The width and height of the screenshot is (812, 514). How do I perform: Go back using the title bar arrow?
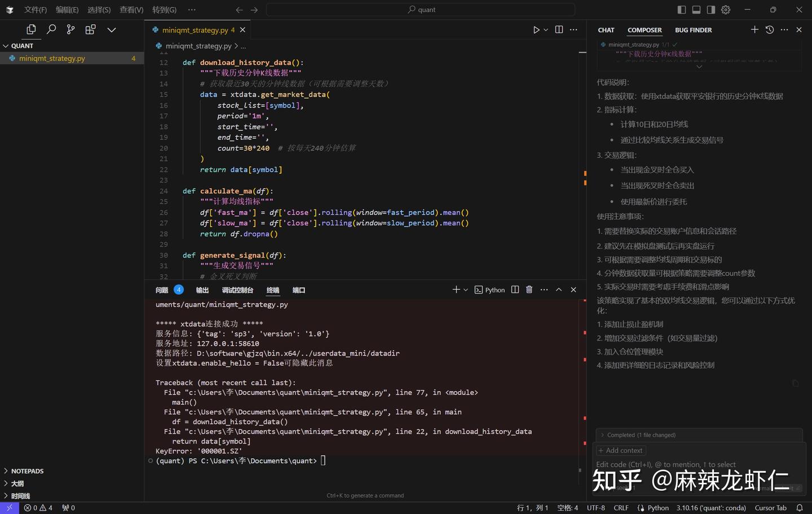[x=239, y=10]
